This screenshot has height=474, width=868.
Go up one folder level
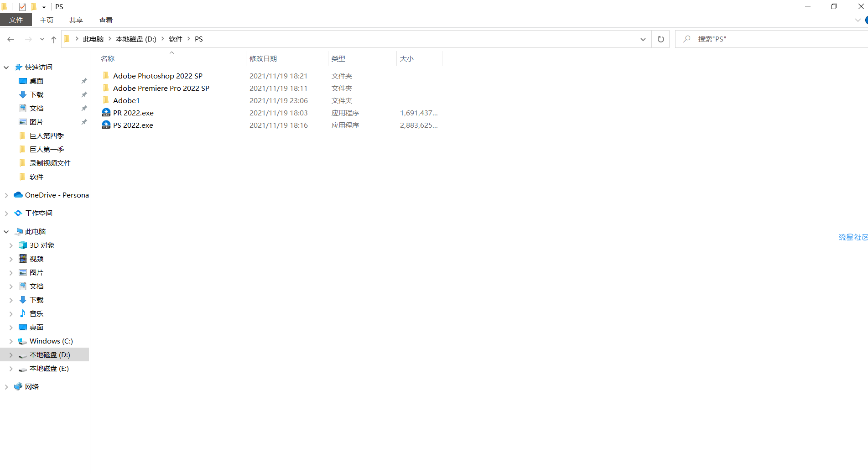[x=54, y=39]
